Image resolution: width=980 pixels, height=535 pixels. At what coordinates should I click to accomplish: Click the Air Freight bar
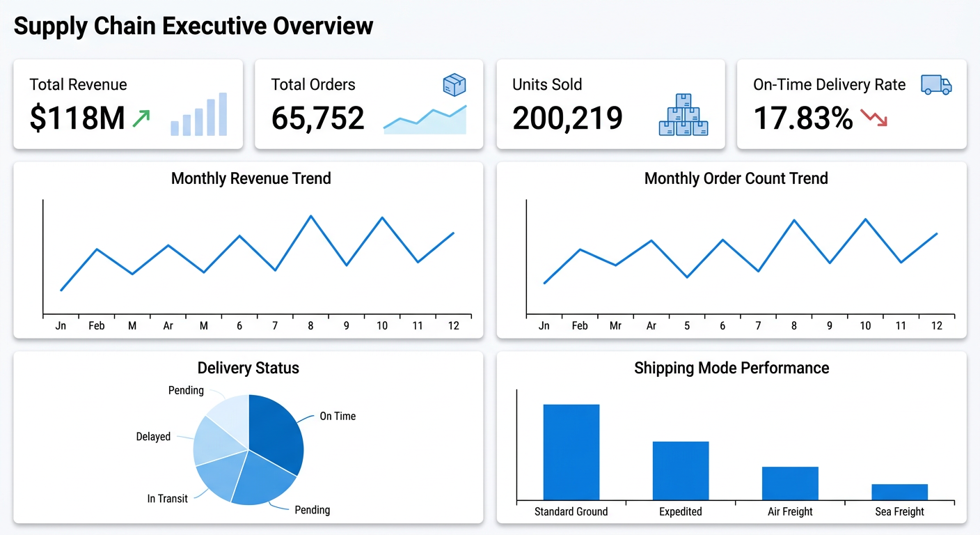click(x=790, y=483)
